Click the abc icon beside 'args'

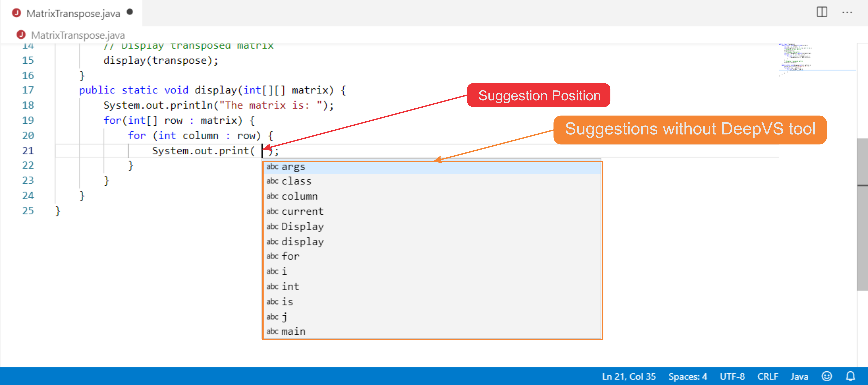[x=272, y=167]
